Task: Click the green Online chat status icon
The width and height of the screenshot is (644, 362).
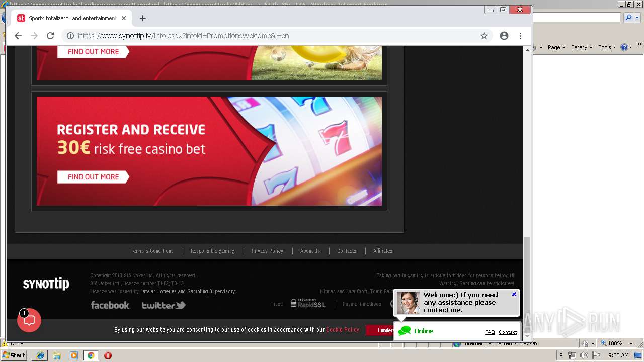Action: coord(405,331)
